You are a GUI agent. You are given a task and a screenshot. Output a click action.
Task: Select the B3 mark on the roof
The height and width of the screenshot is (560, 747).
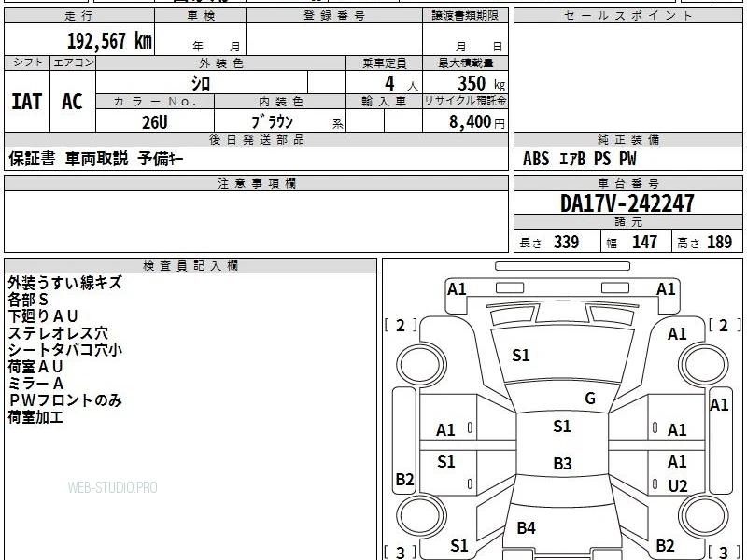[562, 463]
